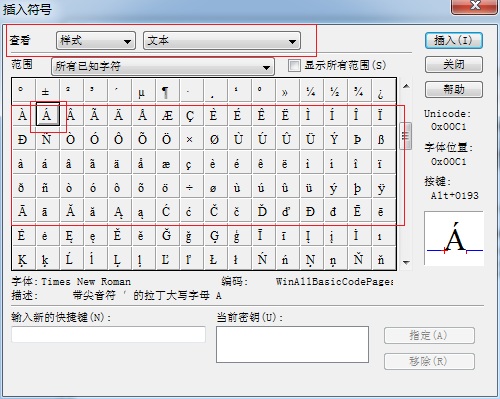Select the Ł capital L with stroke
The height and width of the screenshot is (399, 500).
215,258
